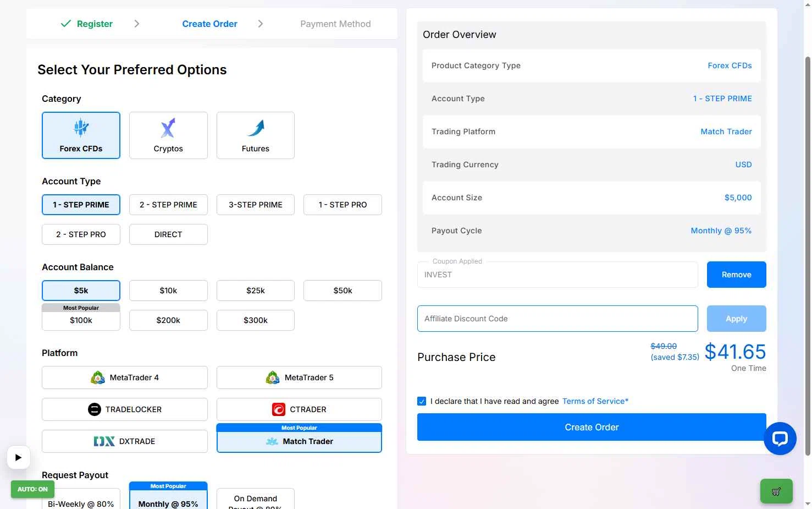Click the chevron after Register step
The image size is (812, 509).
137,24
